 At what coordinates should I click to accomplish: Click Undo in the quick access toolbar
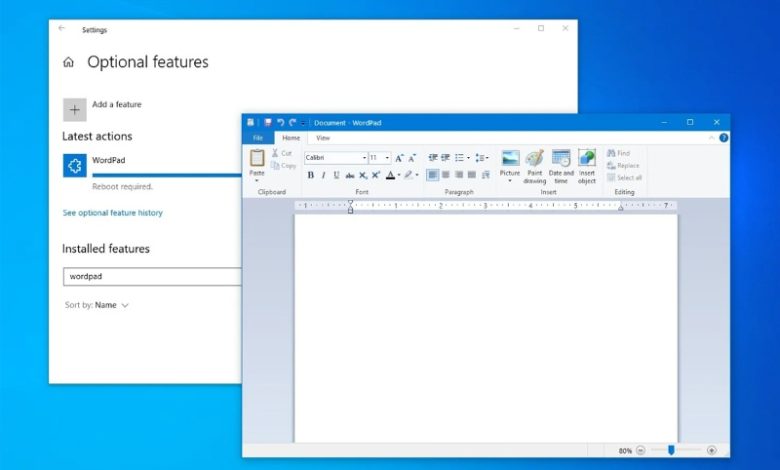(x=281, y=122)
